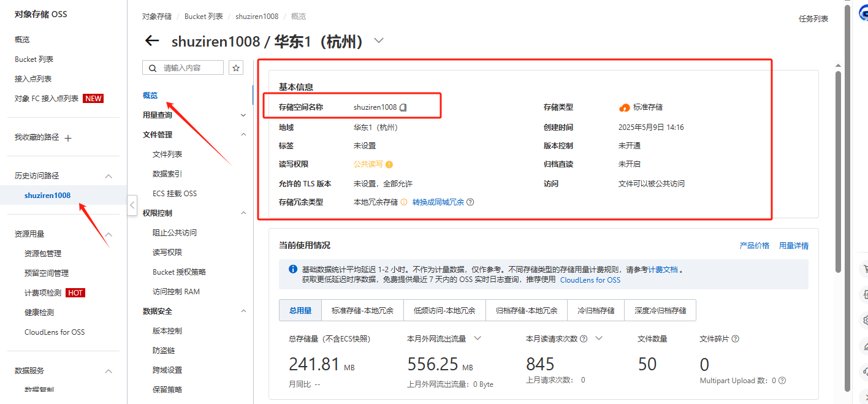Viewport: 868px width, 404px height.
Task: Go back using the arrow beside shuziren1008 title
Action: [152, 41]
